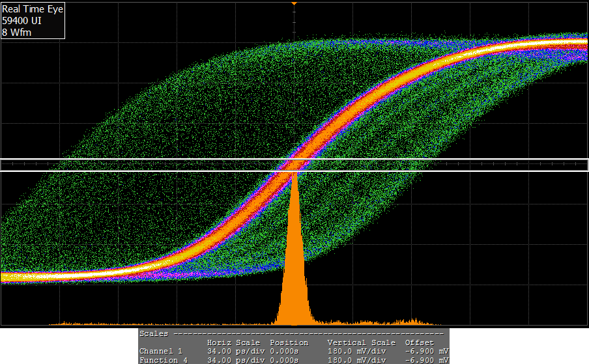This screenshot has height=364, width=589.
Task: Click the peak of the orange histogram
Action: coord(294,171)
